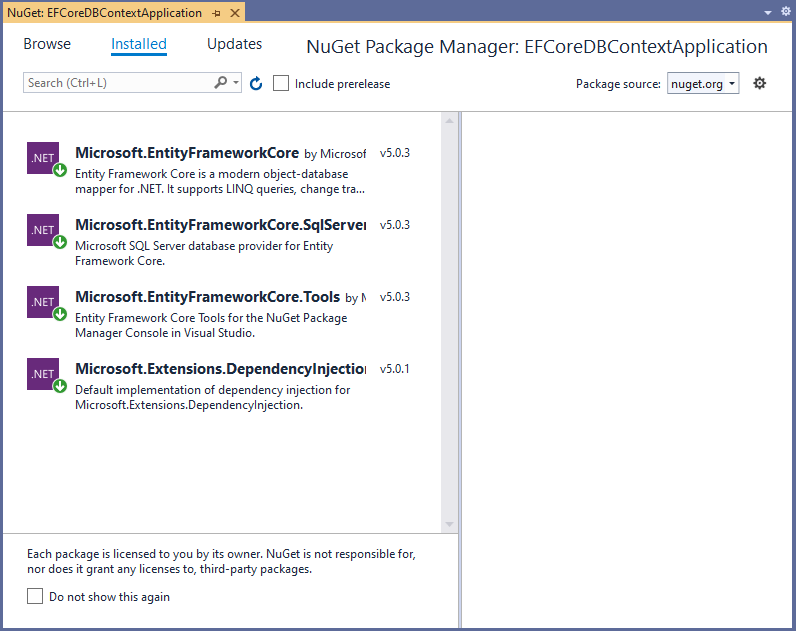Click DependencyInjection package .NET icon
This screenshot has width=796, height=631.
click(x=43, y=374)
